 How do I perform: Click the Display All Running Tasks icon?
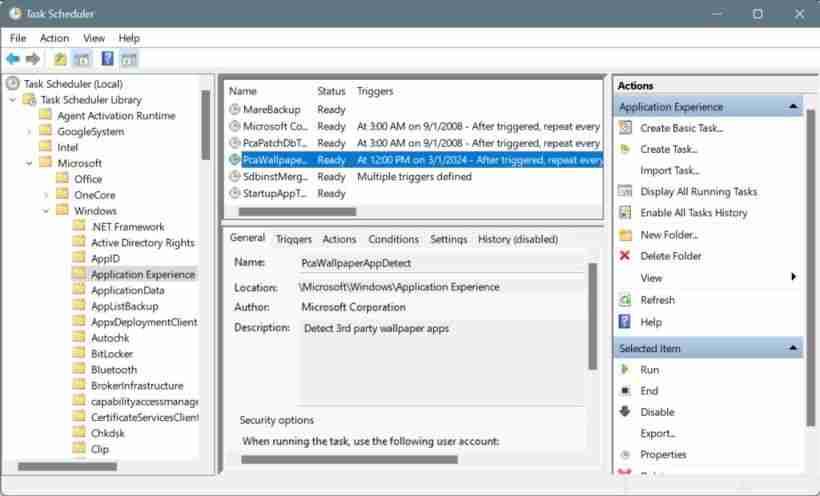[625, 191]
